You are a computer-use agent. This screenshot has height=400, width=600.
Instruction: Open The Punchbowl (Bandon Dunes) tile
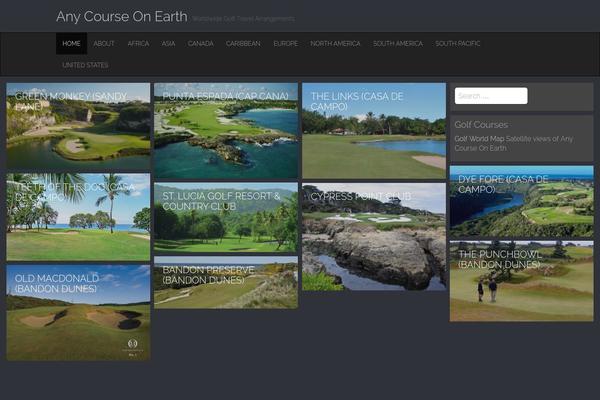[522, 281]
